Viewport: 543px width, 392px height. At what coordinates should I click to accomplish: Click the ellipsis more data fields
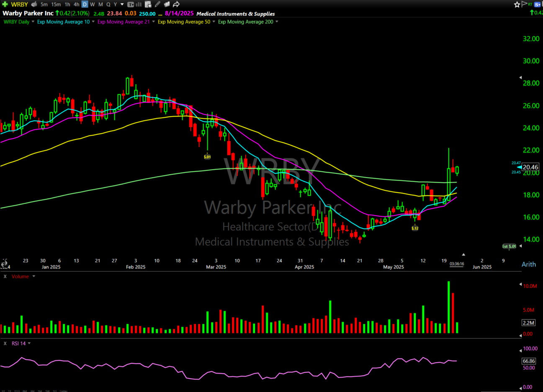click(160, 14)
